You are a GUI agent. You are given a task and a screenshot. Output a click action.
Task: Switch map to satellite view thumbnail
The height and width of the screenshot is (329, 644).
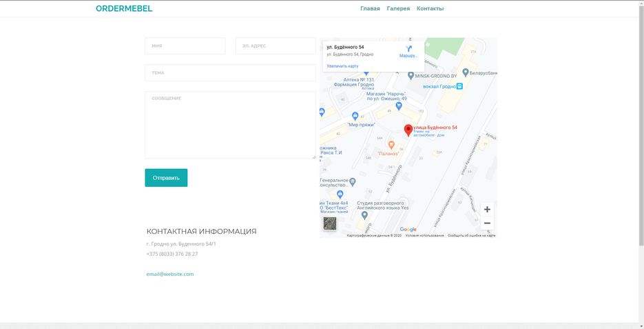[x=330, y=223]
